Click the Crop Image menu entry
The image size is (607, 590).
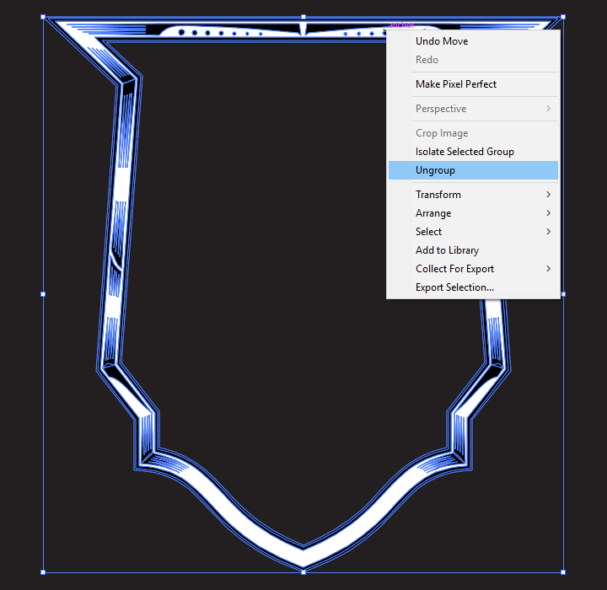point(441,133)
